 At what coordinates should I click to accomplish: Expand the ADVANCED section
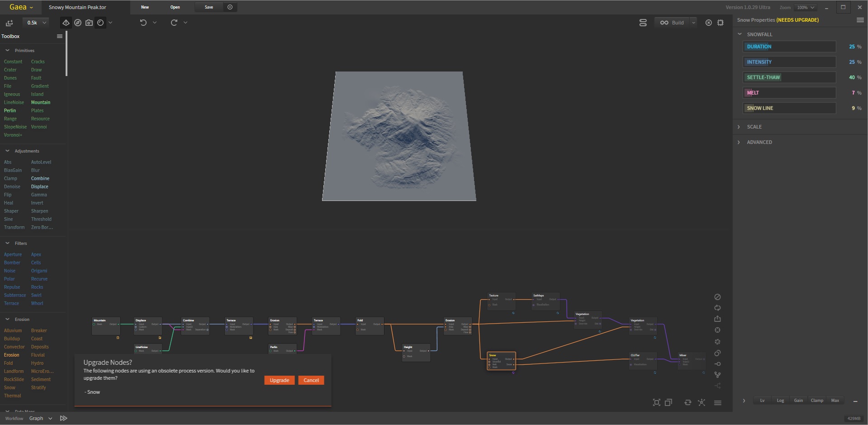pyautogui.click(x=739, y=142)
